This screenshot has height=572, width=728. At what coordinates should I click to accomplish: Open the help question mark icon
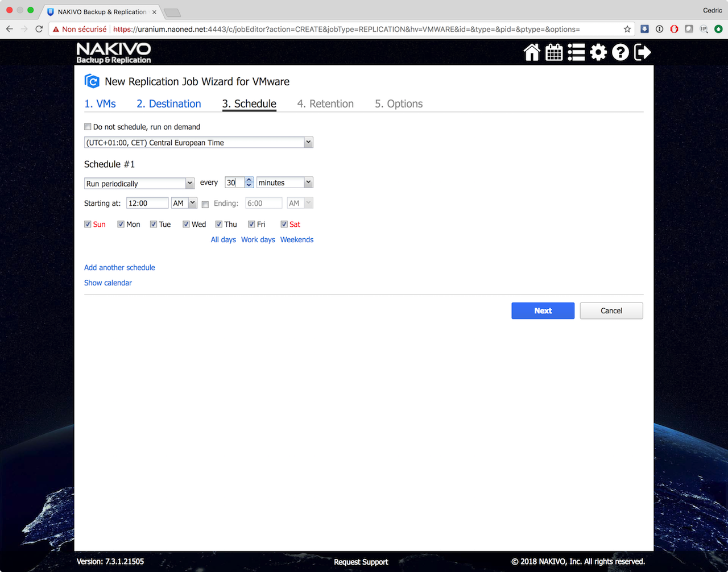click(621, 52)
